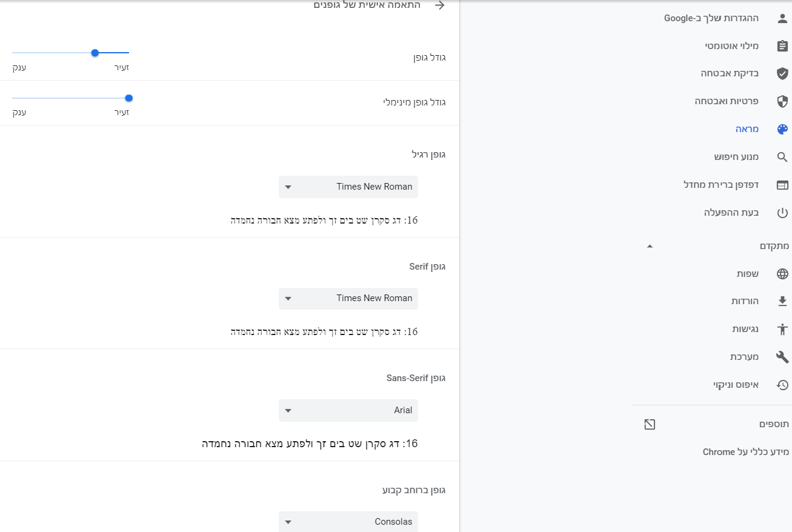Open the Serif font dropdown
792x532 pixels.
[x=348, y=298]
